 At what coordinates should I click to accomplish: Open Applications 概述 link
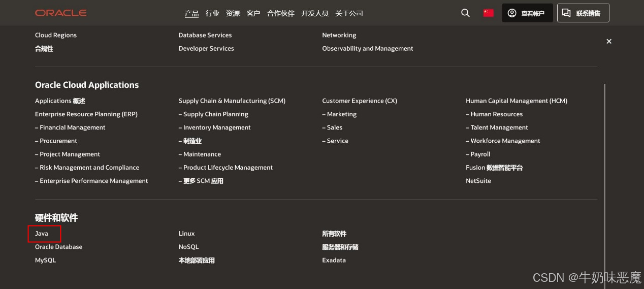[60, 101]
